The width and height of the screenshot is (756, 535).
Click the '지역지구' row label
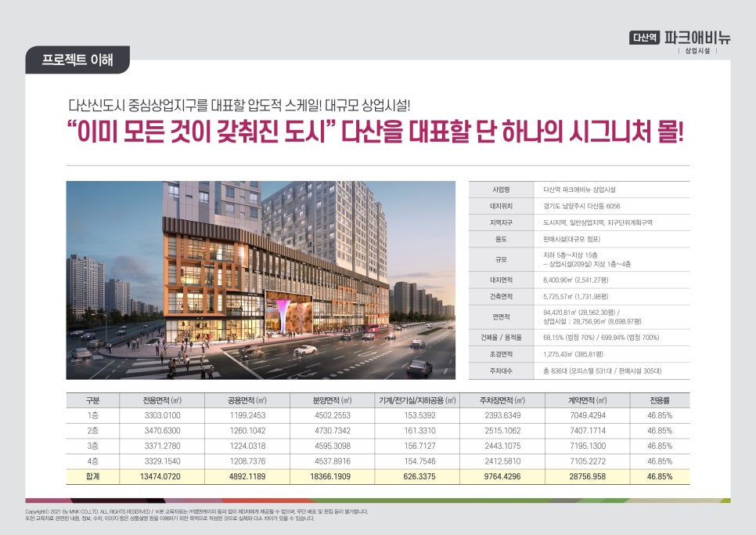(501, 222)
